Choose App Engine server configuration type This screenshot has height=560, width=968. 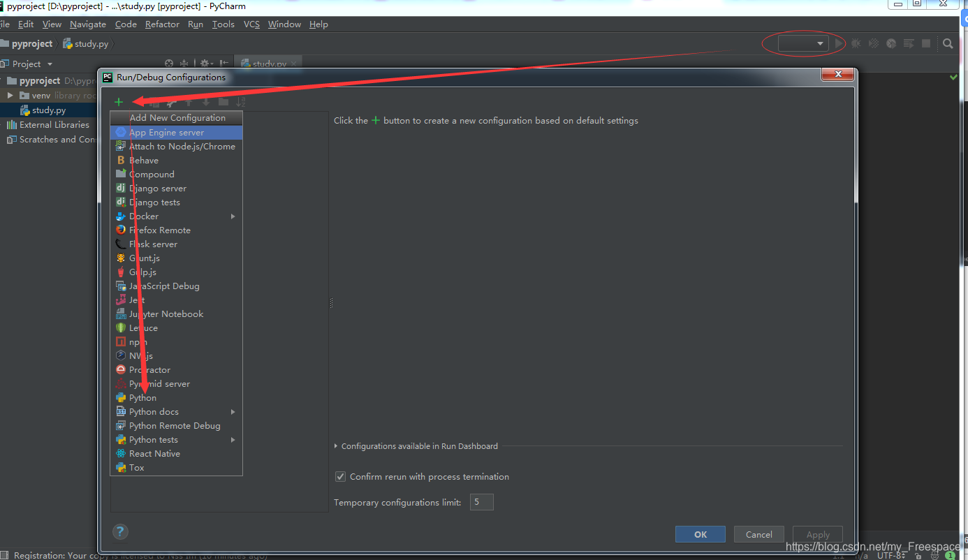[176, 132]
